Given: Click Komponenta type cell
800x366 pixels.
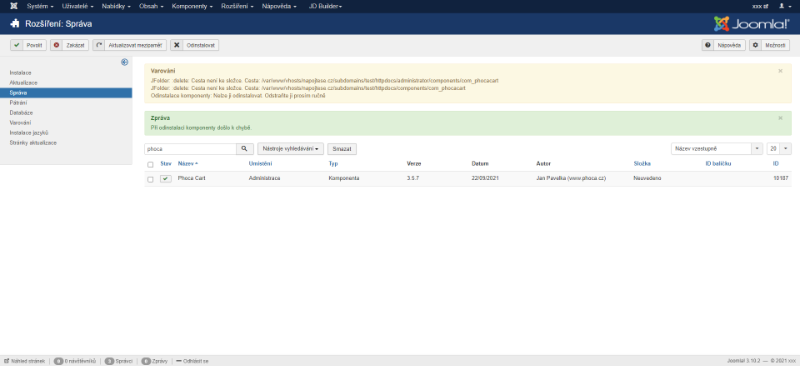Looking at the screenshot, I should tap(344, 179).
